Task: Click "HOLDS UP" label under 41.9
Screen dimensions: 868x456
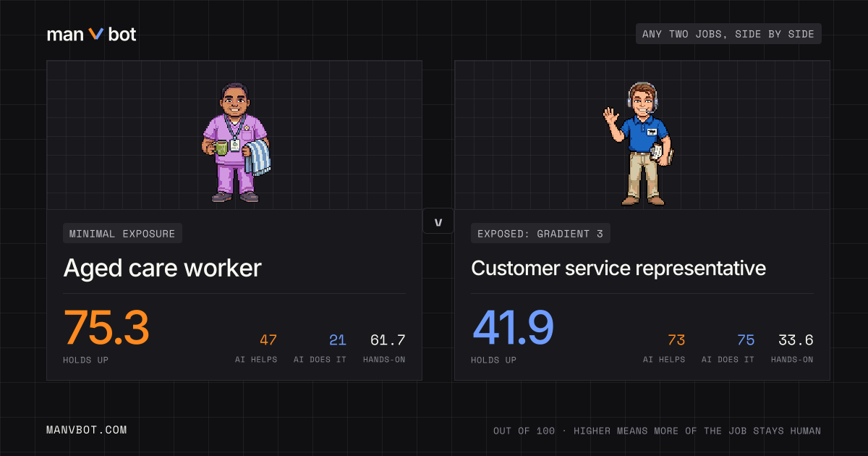Action: pos(495,360)
